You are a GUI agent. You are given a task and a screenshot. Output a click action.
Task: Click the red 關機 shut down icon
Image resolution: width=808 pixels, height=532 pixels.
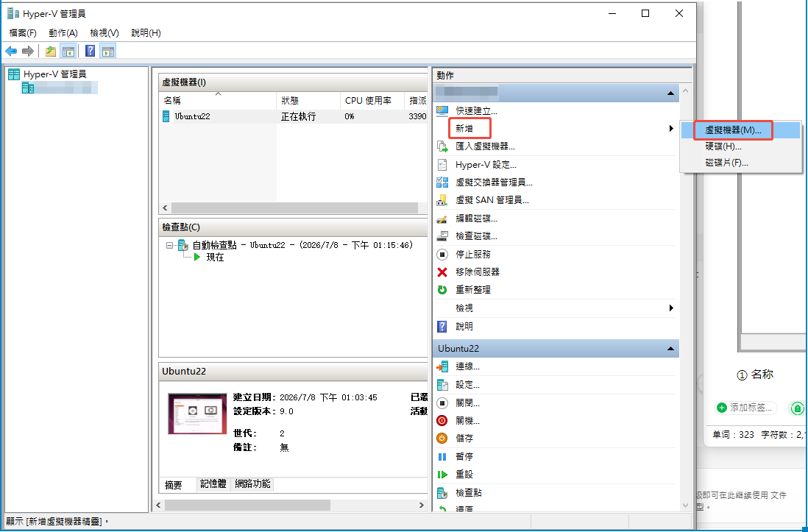pos(442,421)
